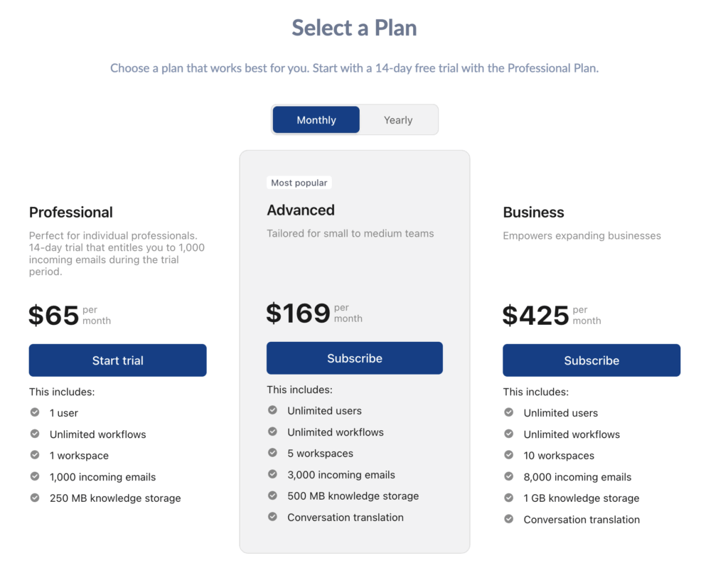Click checkmark beside 1 GB knowledge storage
728x568 pixels.
[x=509, y=498]
